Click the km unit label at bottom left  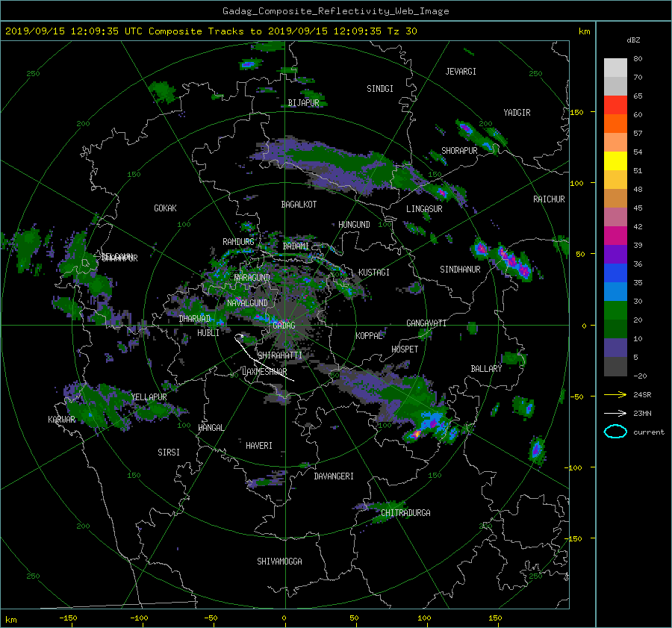10,620
